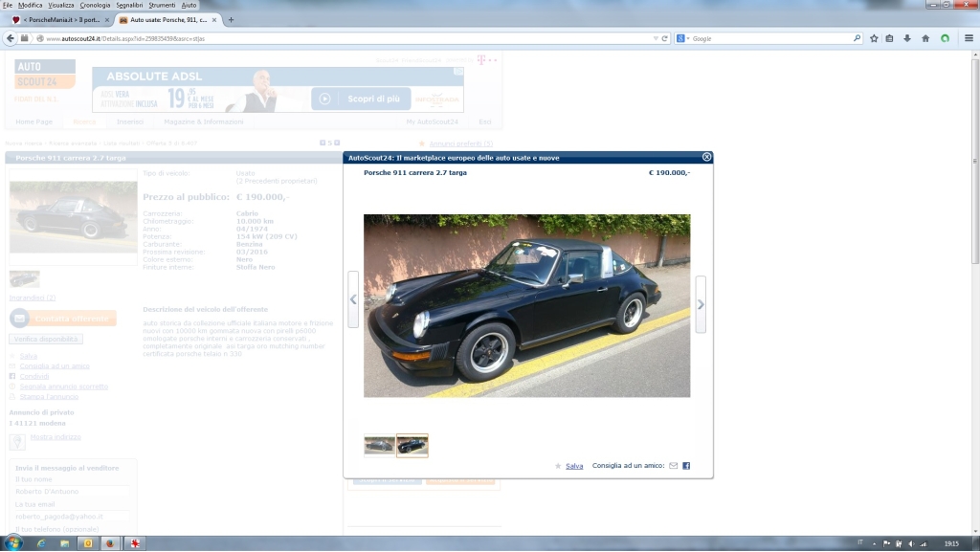Click Segnala annuncio scorretto link
The image size is (980, 552).
pyautogui.click(x=64, y=386)
